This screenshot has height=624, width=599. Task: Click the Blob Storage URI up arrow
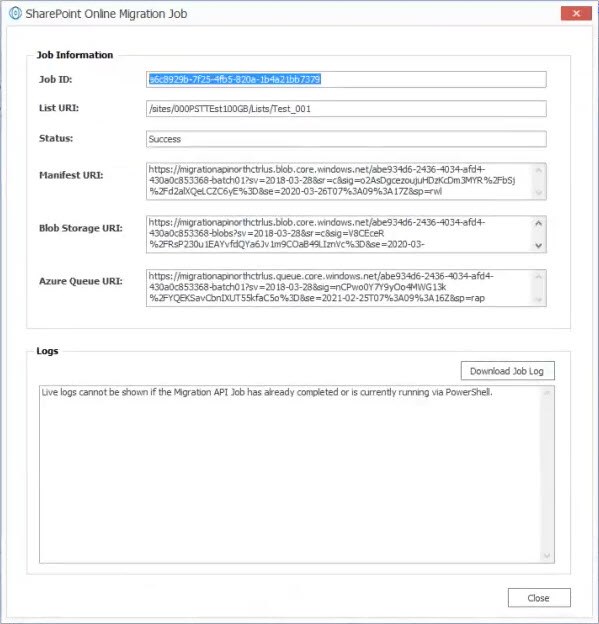pos(539,224)
